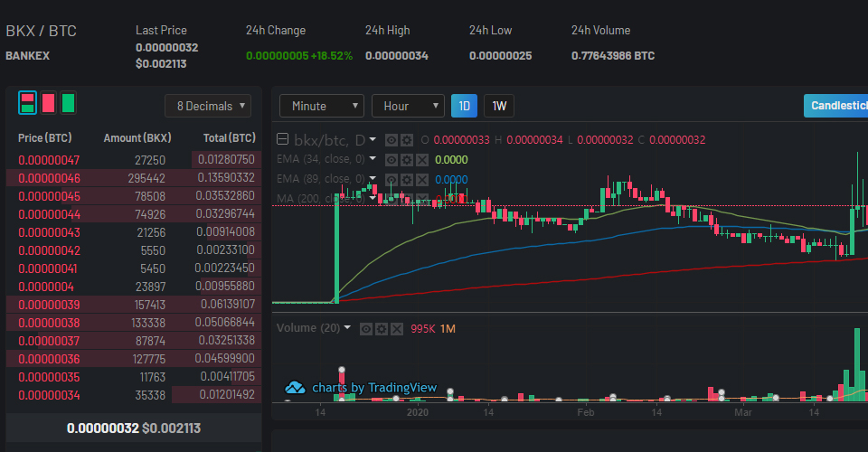Click the Mar label on time axis
The width and height of the screenshot is (868, 452).
(743, 412)
